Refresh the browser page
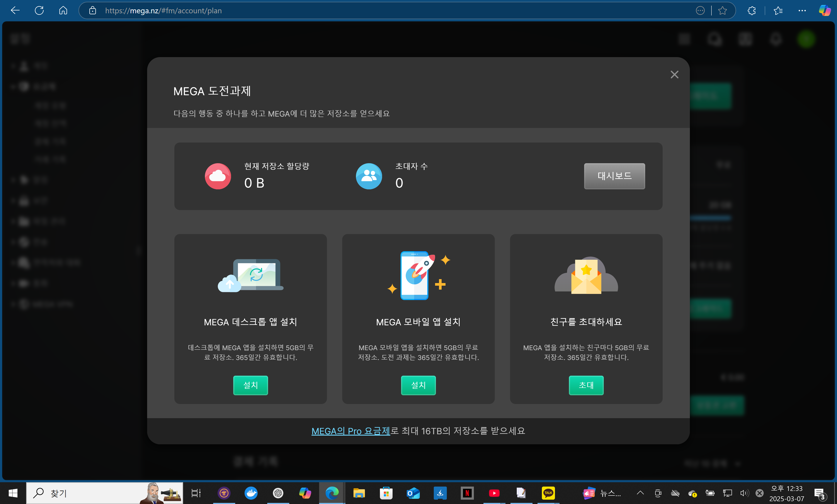 pyautogui.click(x=39, y=10)
